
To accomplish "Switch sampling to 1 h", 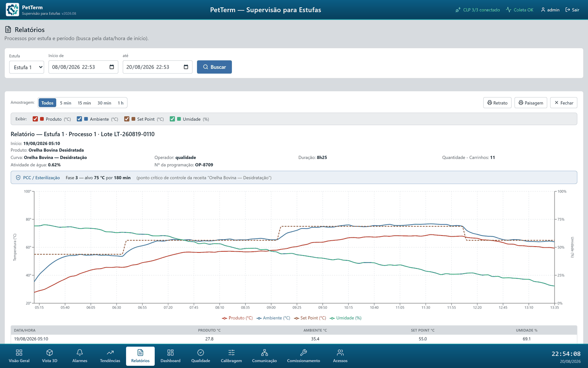I will point(121,103).
